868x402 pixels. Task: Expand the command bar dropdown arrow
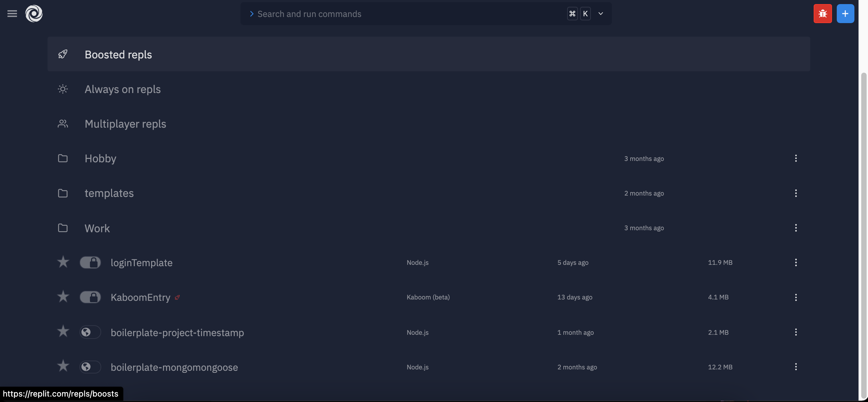pos(601,14)
